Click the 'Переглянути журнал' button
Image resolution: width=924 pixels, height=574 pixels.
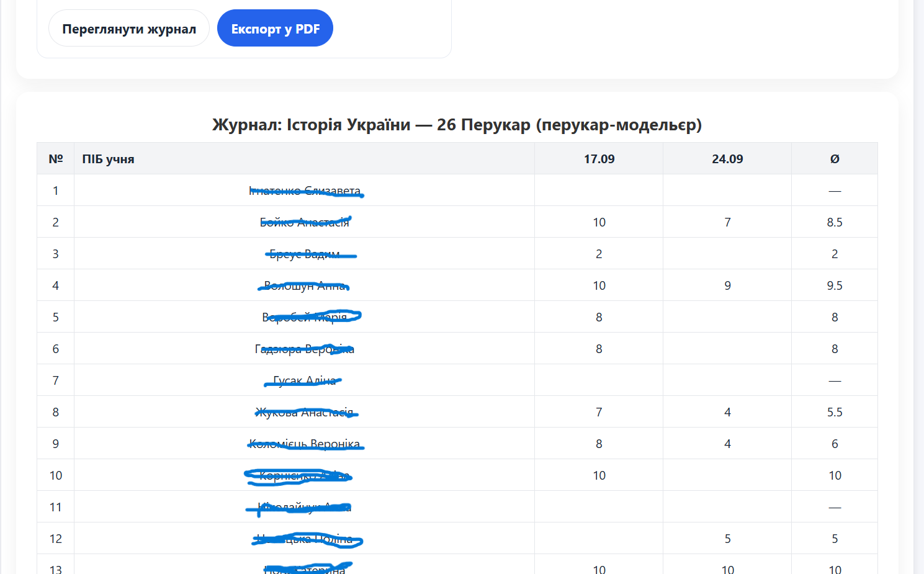coord(129,29)
